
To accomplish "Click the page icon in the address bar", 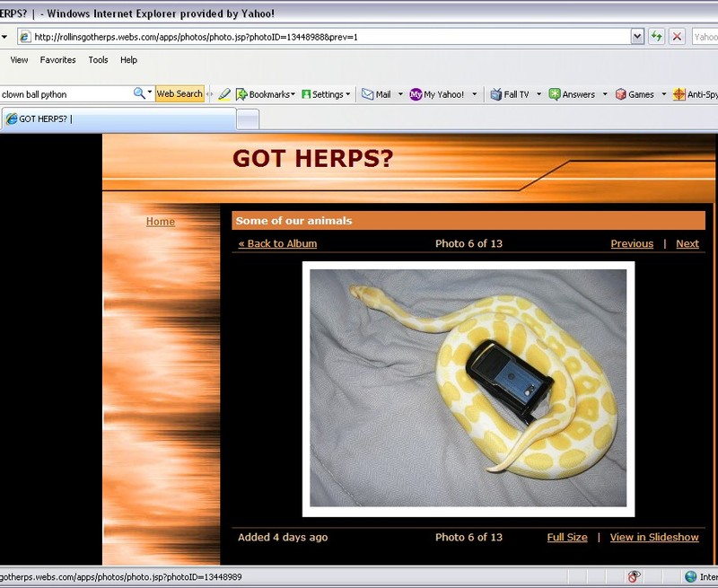I will point(26,37).
